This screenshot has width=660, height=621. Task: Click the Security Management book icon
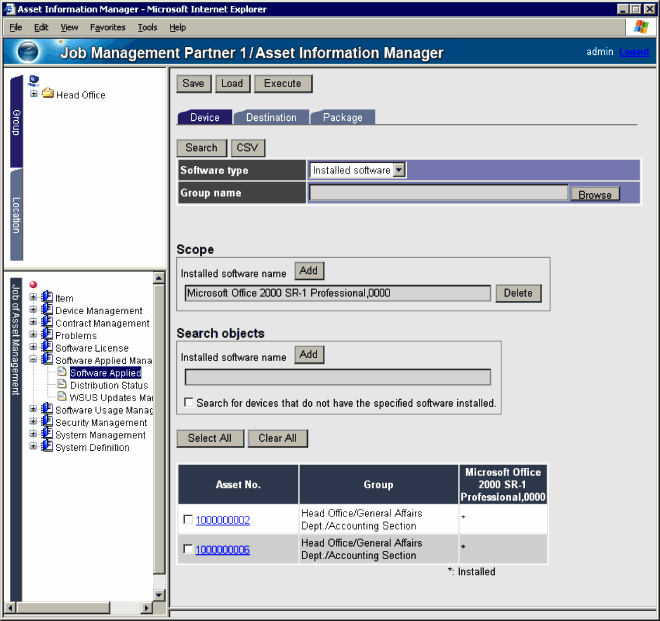point(47,423)
